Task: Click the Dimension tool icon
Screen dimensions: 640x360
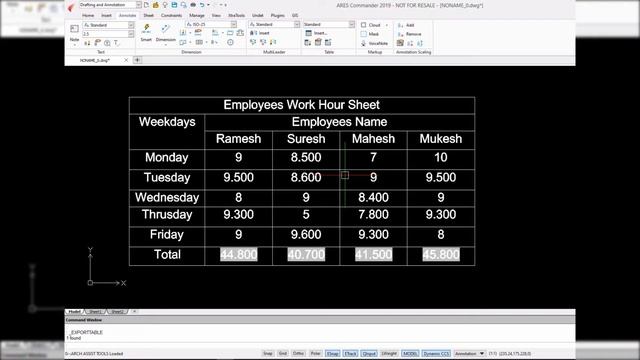Action: [x=165, y=28]
